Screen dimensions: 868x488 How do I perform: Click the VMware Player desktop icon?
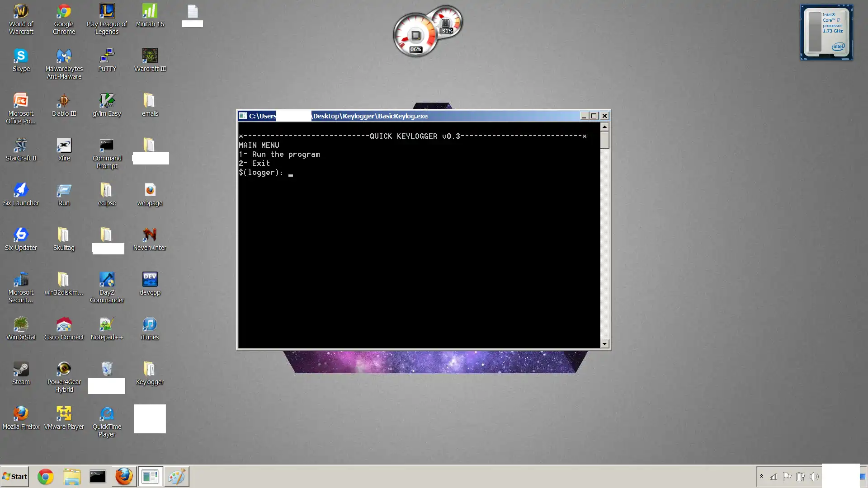[64, 414]
